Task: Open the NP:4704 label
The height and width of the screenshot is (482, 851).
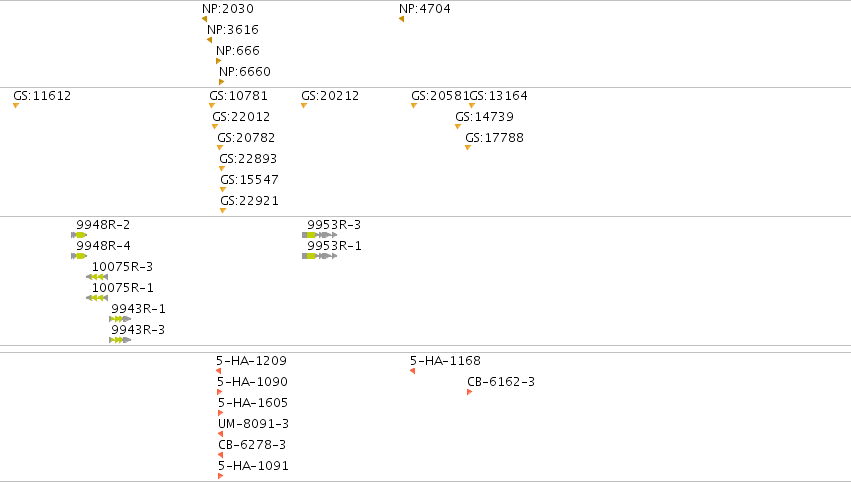Action: click(x=425, y=9)
